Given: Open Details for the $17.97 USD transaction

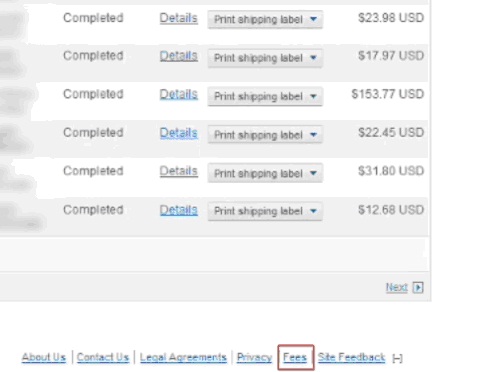Looking at the screenshot, I should (x=179, y=56).
